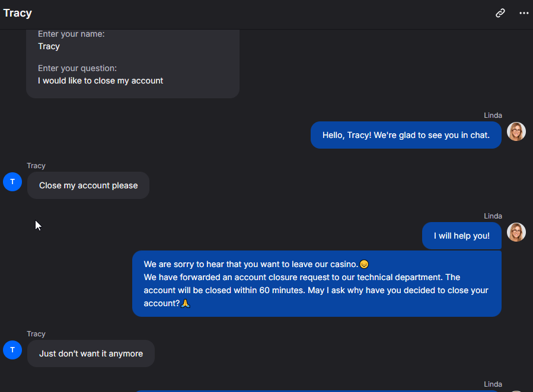Screen dimensions: 533x392
Task: Click the 'Enter your name:' form label
Action: 71,34
